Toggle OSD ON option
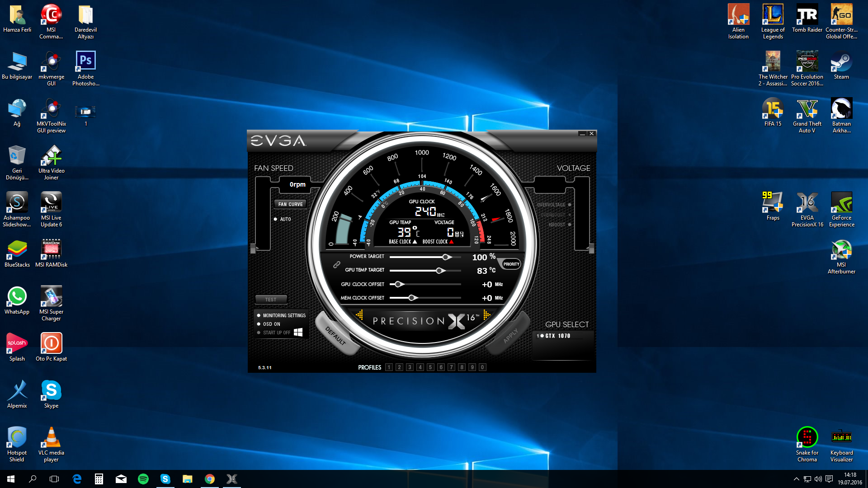Image resolution: width=868 pixels, height=488 pixels. (x=259, y=324)
